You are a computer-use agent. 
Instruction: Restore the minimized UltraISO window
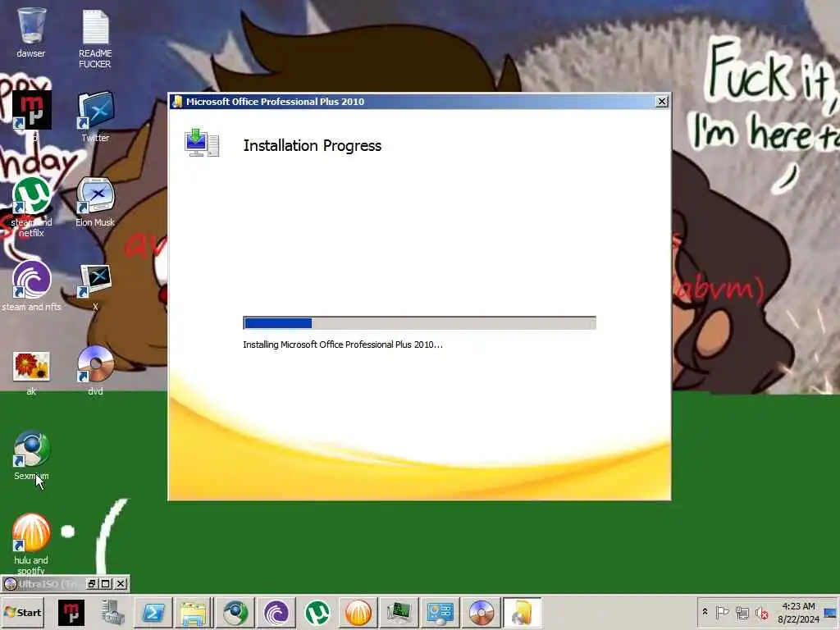click(92, 583)
